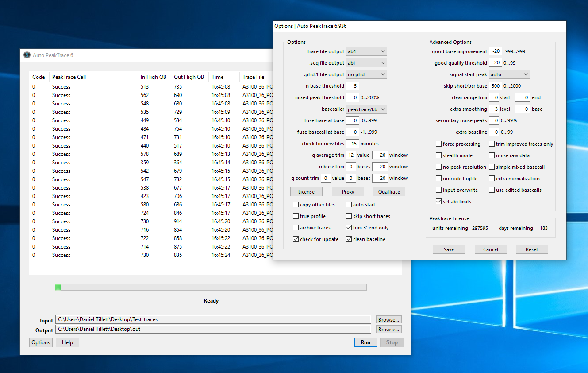Click the Stop button

(392, 342)
